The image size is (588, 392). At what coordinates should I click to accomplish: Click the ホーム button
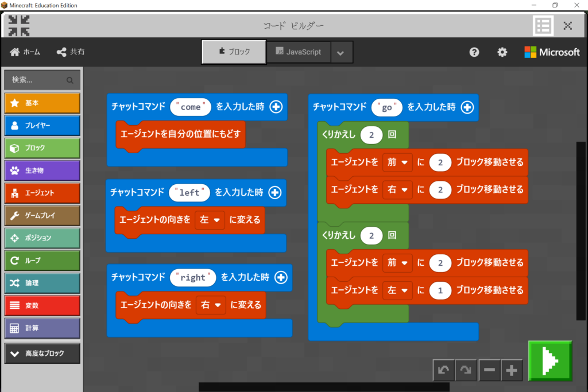25,52
